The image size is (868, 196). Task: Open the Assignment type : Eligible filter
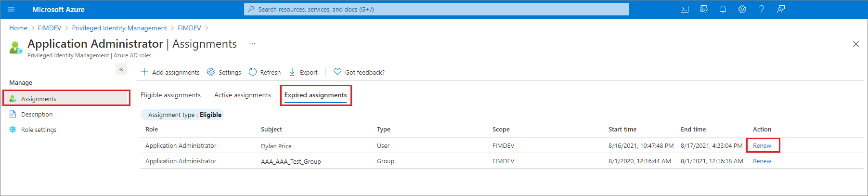point(182,115)
